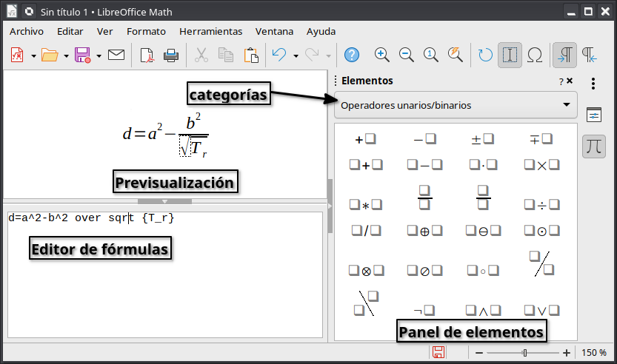Screen dimensions: 617x364
Task: Expand the Open recent files dropdown arrow
Action: click(x=66, y=55)
